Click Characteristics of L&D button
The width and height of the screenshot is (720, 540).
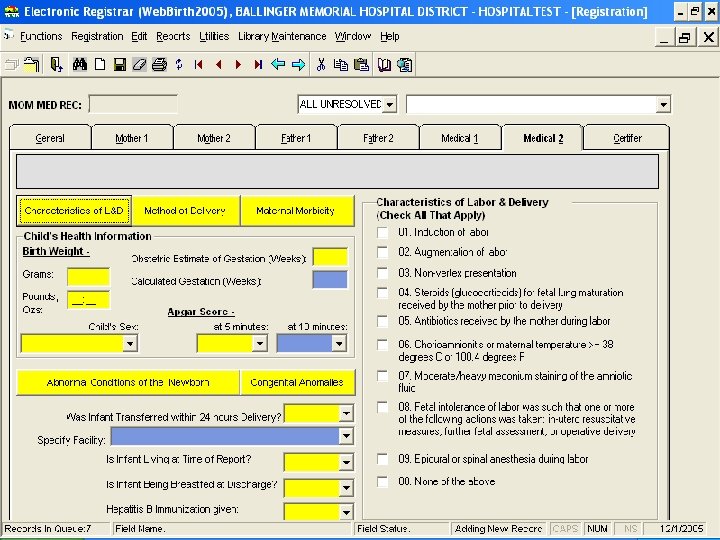tap(74, 211)
